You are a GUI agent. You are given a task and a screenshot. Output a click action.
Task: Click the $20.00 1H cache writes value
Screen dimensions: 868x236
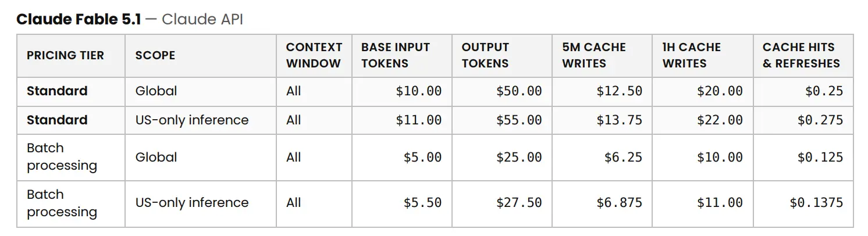tap(720, 91)
